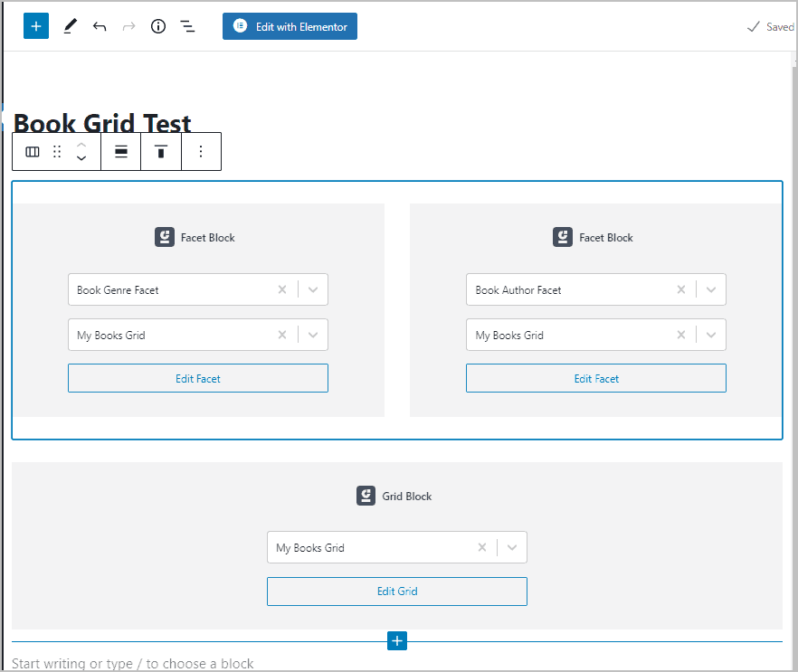Click the Edit Grid button
The width and height of the screenshot is (798, 672).
(x=396, y=591)
